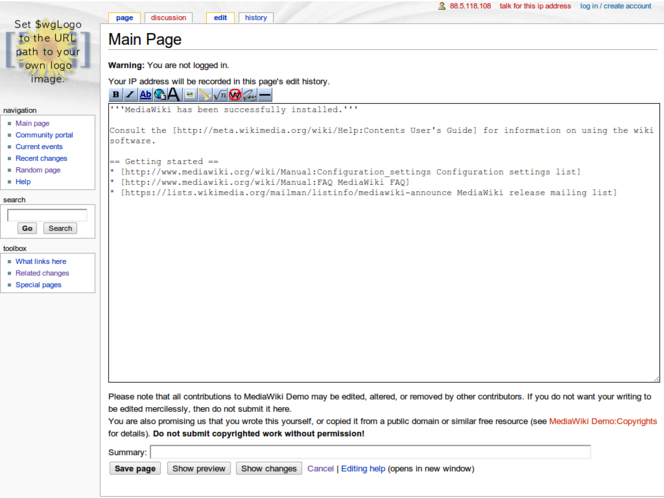
Task: Click the nowiki ignore formatting icon
Action: 235,95
